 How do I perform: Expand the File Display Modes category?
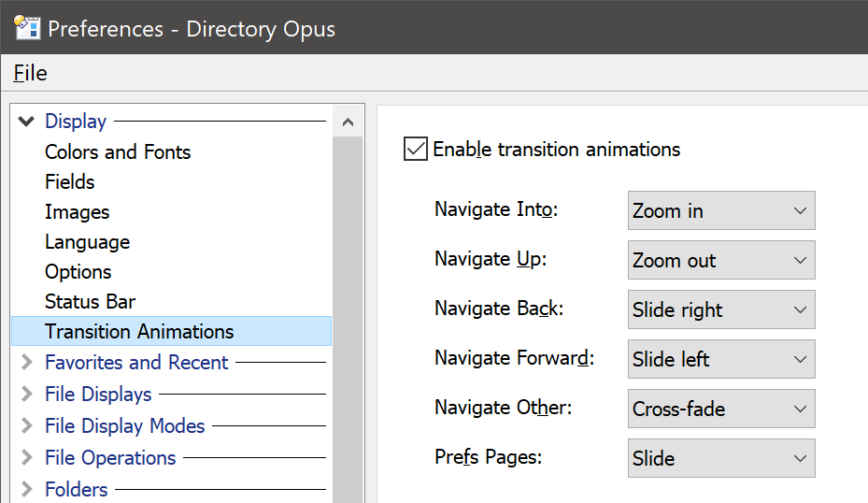(26, 426)
